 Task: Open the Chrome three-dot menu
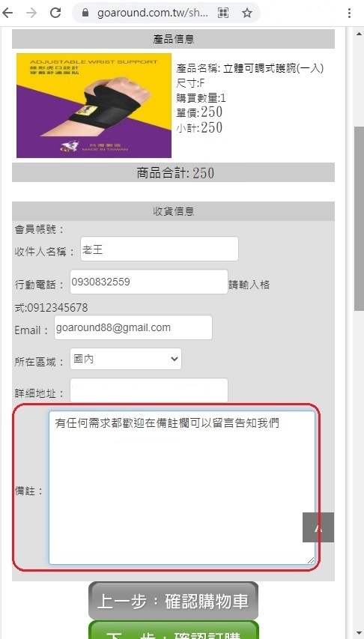(x=349, y=13)
